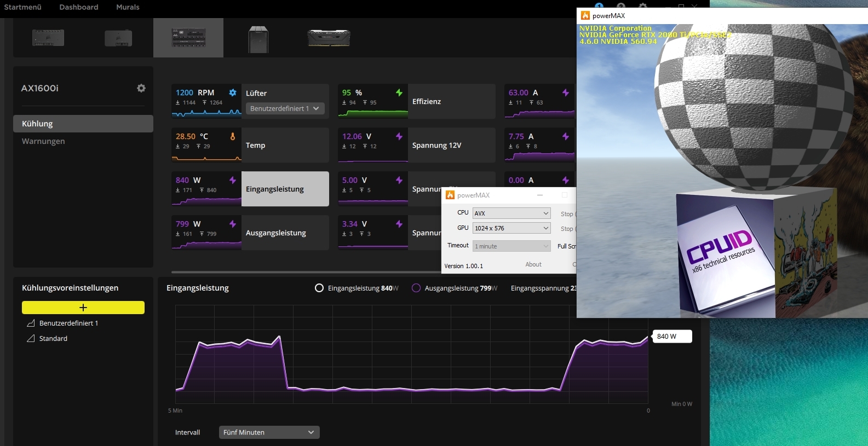The height and width of the screenshot is (446, 868).
Task: Toggle the Ausgangsleistung 799W chart radio button
Action: (x=416, y=288)
